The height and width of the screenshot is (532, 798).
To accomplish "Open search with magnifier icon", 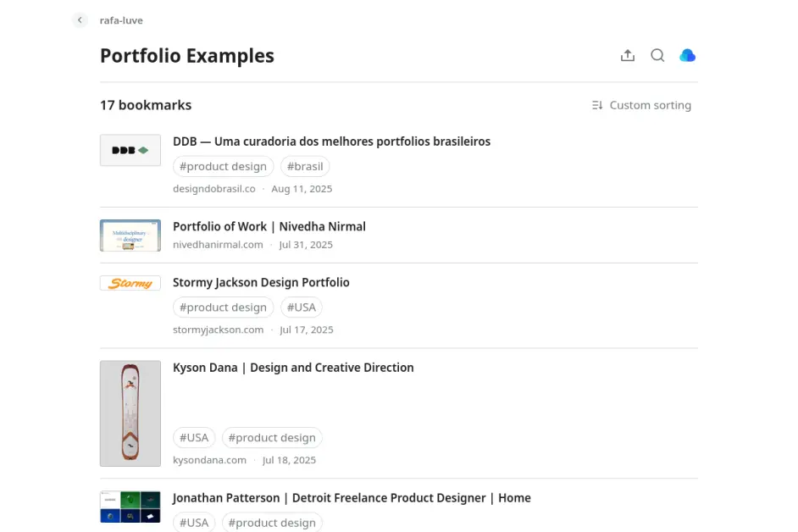I will [657, 56].
